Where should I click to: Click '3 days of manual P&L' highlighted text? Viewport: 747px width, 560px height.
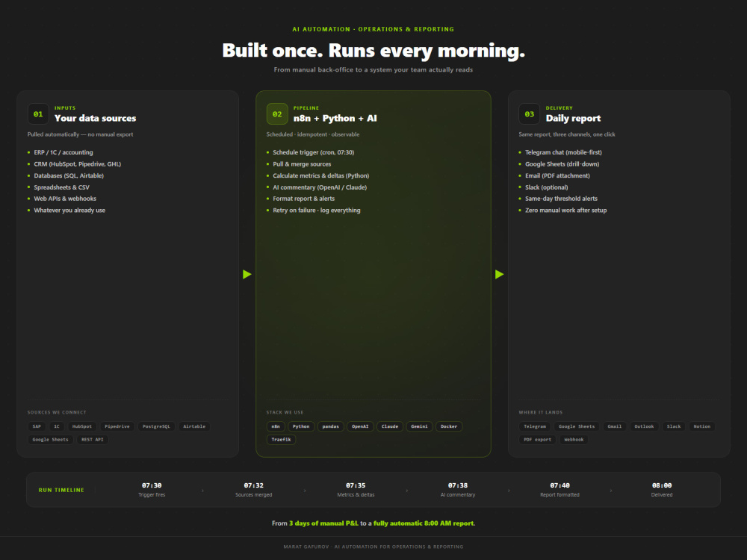point(323,523)
